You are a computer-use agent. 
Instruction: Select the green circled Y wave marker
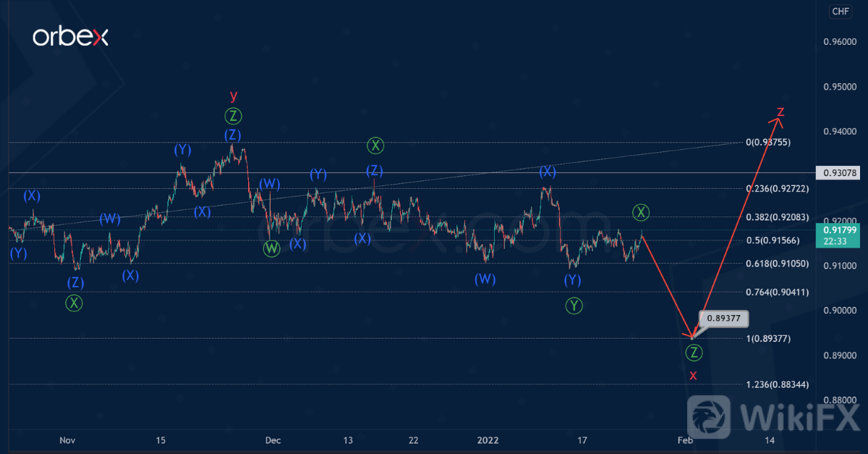(x=574, y=306)
